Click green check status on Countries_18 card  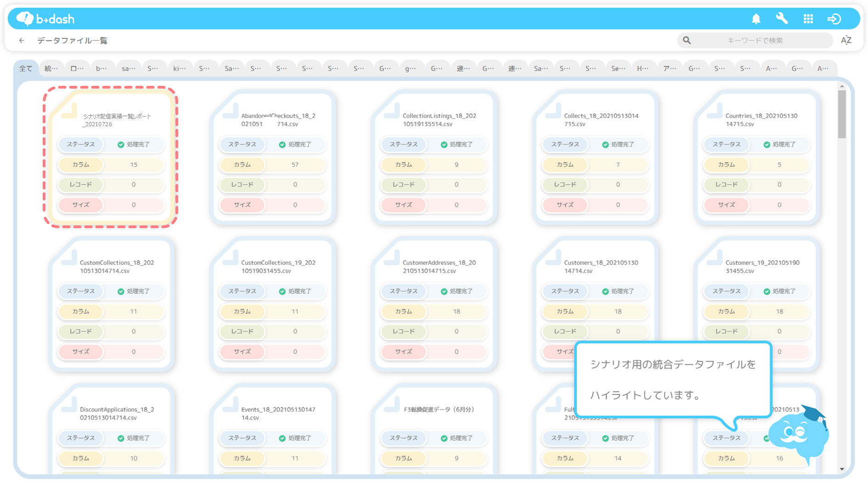pyautogui.click(x=767, y=145)
